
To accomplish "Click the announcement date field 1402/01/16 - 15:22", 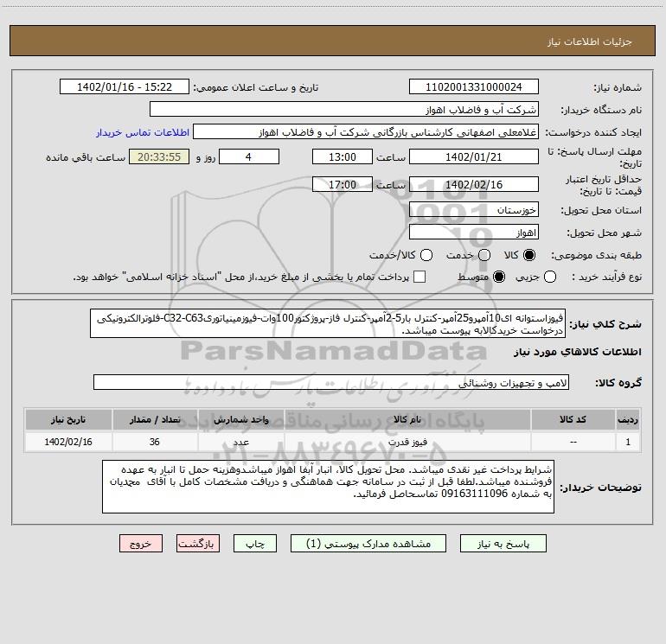I will coord(125,87).
